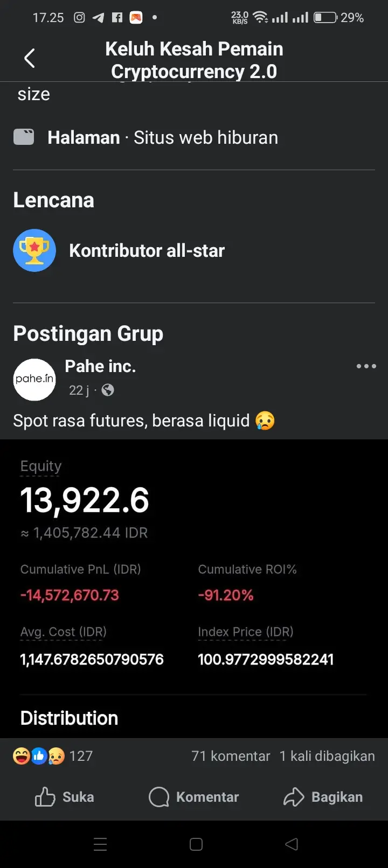The image size is (388, 868).
Task: Tap the Android home square button
Action: [x=196, y=844]
